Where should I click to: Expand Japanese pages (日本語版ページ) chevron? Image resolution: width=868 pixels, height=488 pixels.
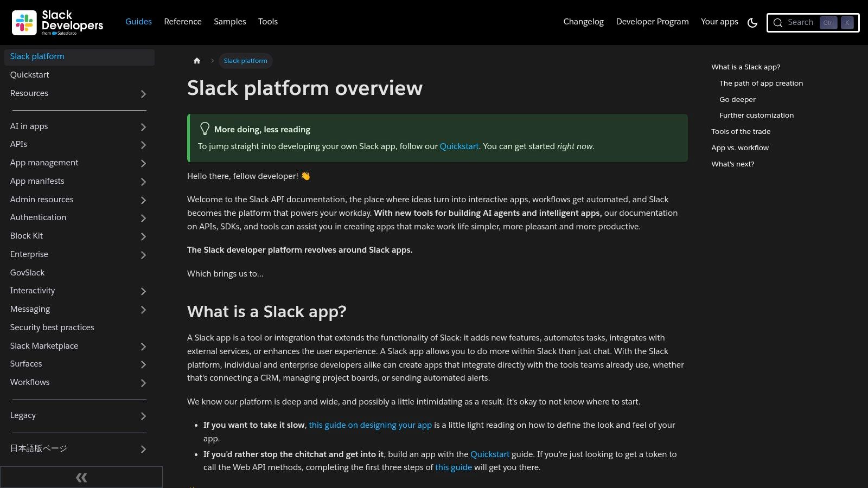[143, 449]
